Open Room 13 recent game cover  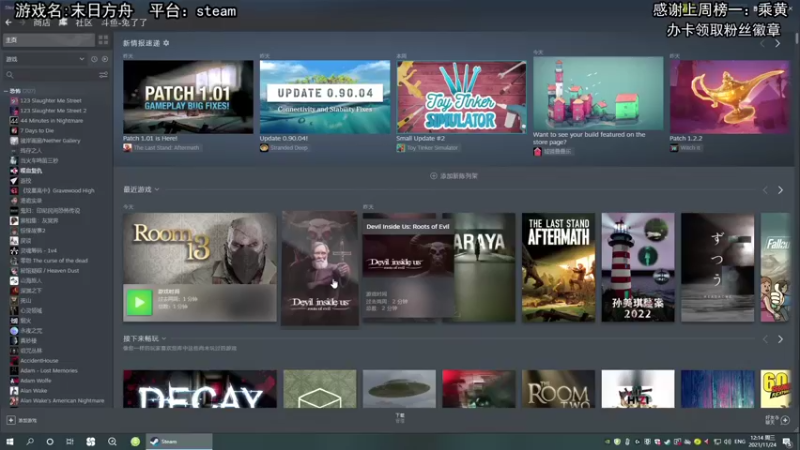click(199, 248)
